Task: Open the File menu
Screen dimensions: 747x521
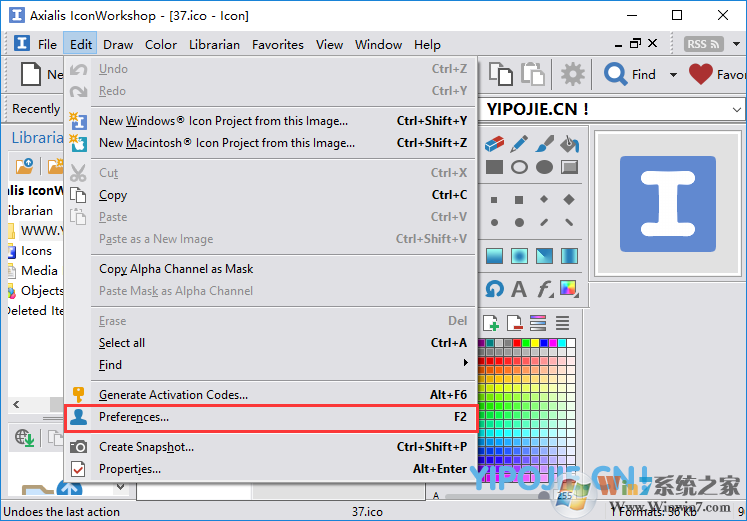Action: pos(47,44)
